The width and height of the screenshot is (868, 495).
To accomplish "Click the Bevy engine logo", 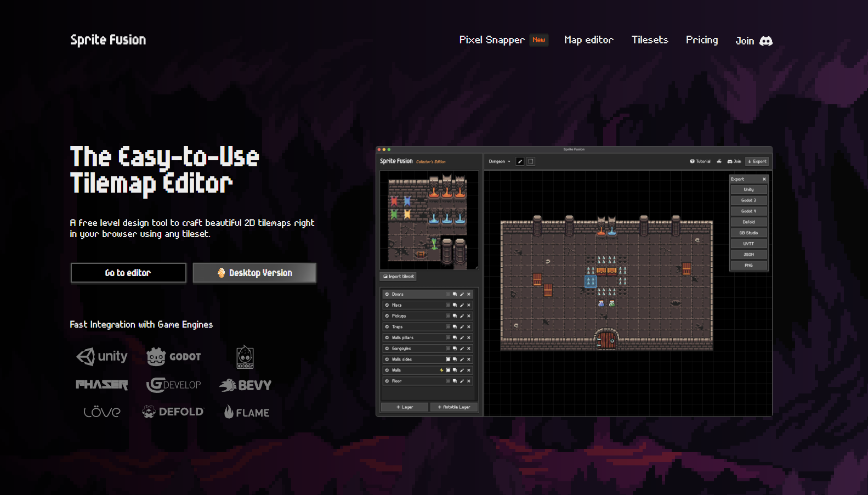I will click(245, 385).
